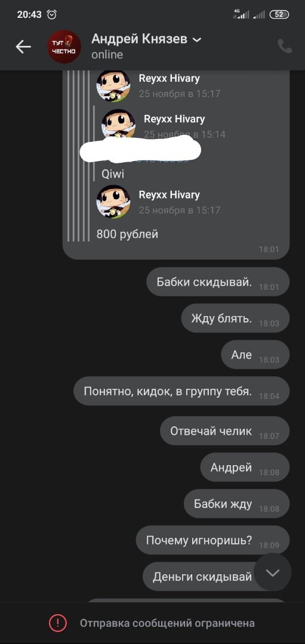The image size is (305, 644).
Task: Open Reyxx Hivary avatar above 800 рублей
Action: (x=113, y=202)
